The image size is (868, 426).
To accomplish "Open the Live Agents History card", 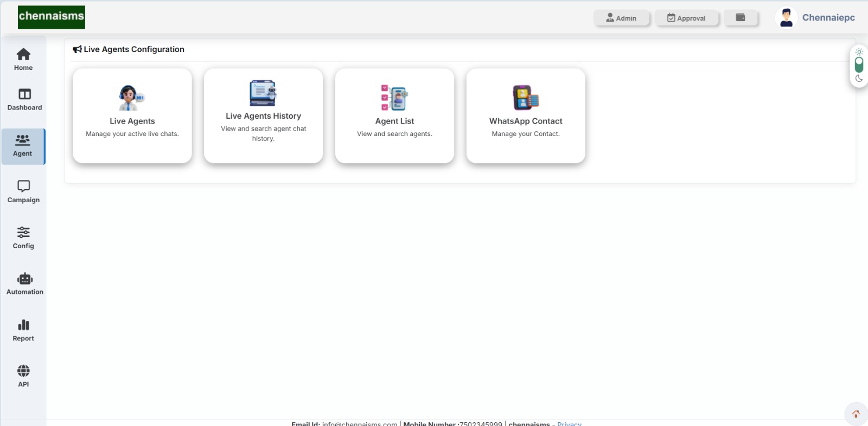I will pyautogui.click(x=264, y=115).
